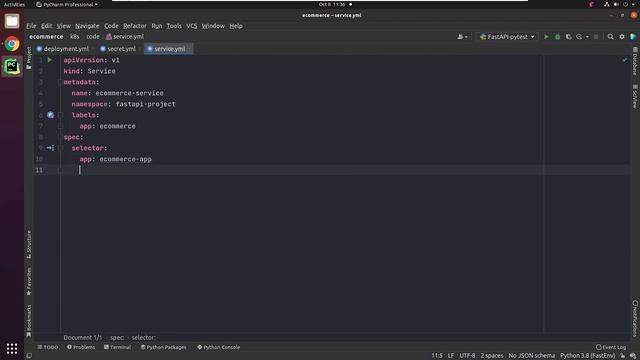The image size is (640, 360).
Task: Select the service.yml editor tab
Action: click(x=169, y=49)
